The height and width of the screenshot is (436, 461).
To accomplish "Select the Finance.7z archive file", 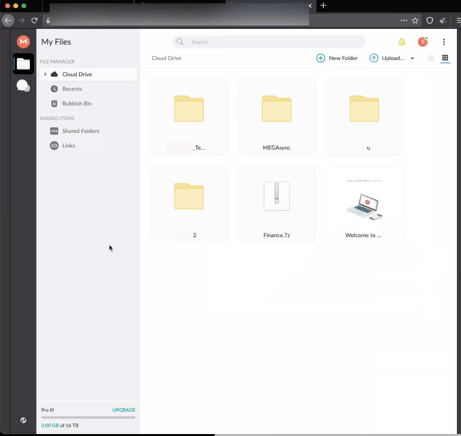I will [277, 204].
